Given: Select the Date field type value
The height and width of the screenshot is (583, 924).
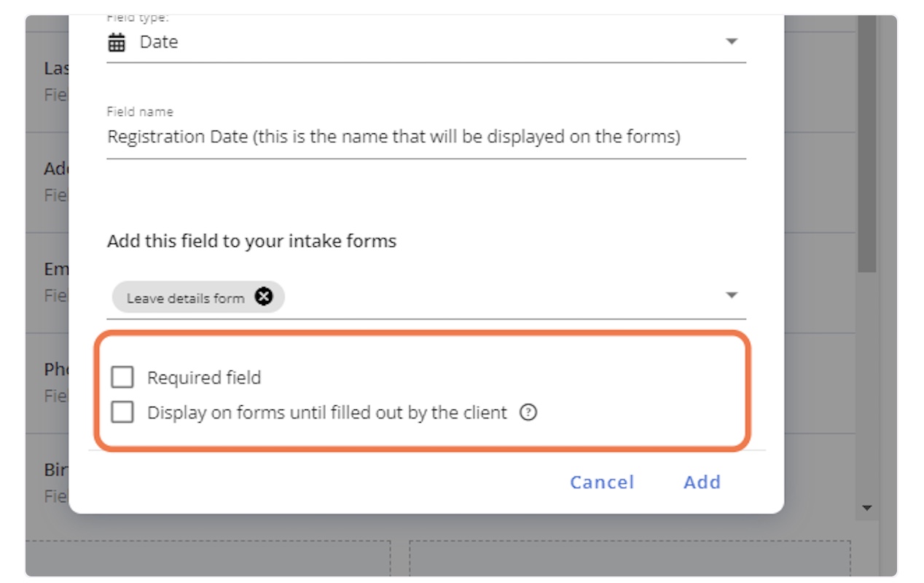Looking at the screenshot, I should 159,42.
